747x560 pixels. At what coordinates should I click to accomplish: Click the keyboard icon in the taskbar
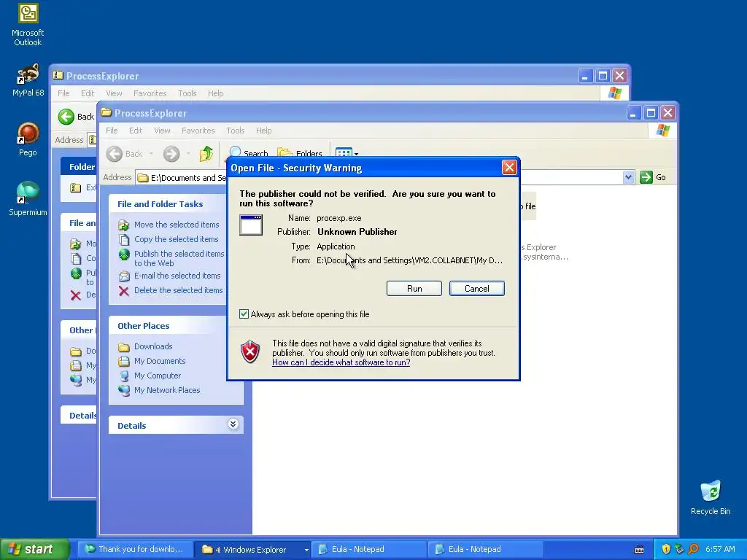pyautogui.click(x=639, y=550)
